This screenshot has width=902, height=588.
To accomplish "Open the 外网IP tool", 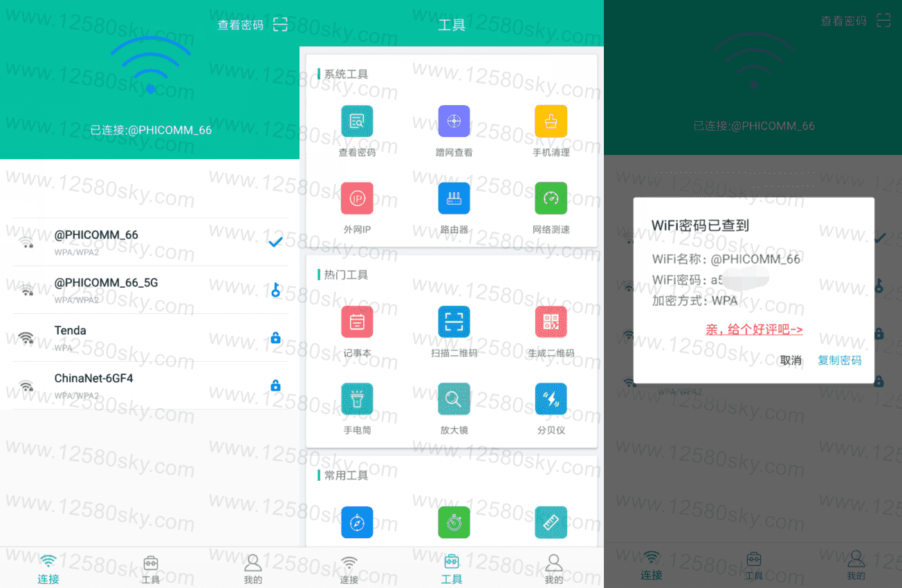I will [357, 198].
